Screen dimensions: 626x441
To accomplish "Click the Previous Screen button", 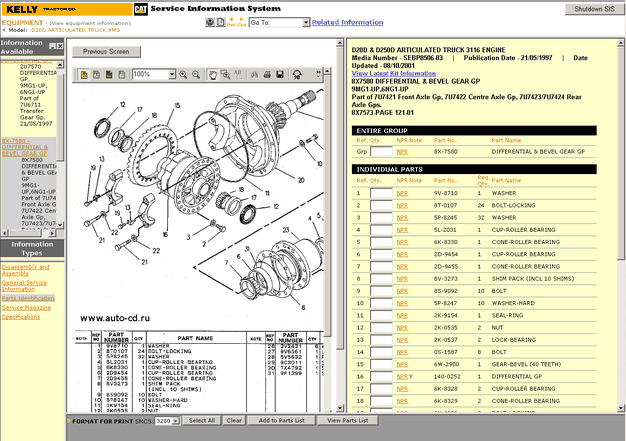I will pos(106,51).
